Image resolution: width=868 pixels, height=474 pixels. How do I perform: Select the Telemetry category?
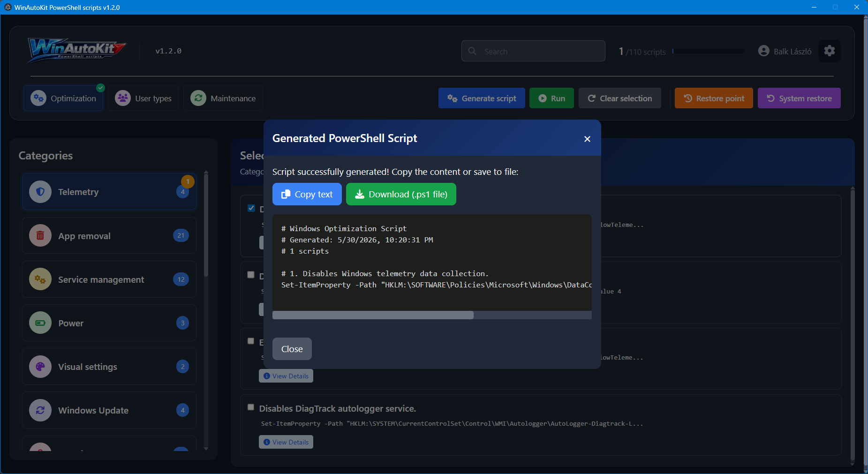pyautogui.click(x=109, y=192)
